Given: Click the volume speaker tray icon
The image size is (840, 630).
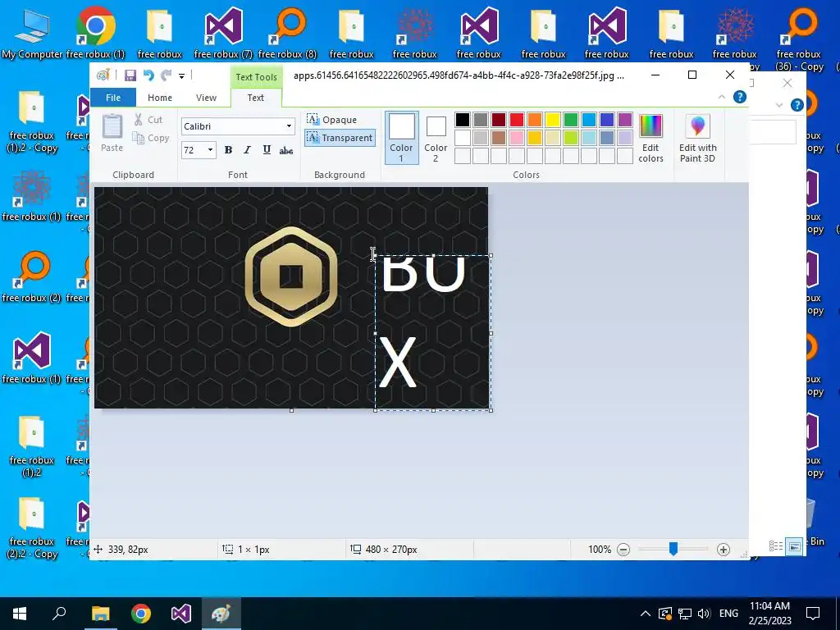Looking at the screenshot, I should 704,614.
